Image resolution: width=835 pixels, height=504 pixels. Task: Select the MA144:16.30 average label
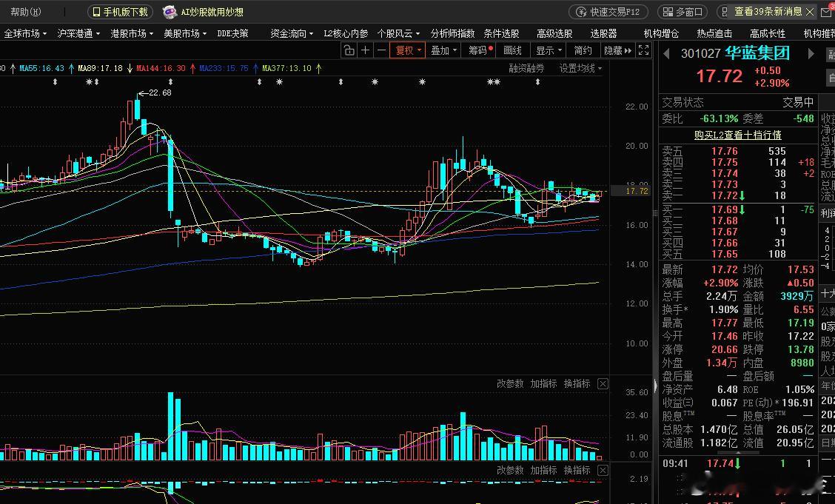pos(161,68)
